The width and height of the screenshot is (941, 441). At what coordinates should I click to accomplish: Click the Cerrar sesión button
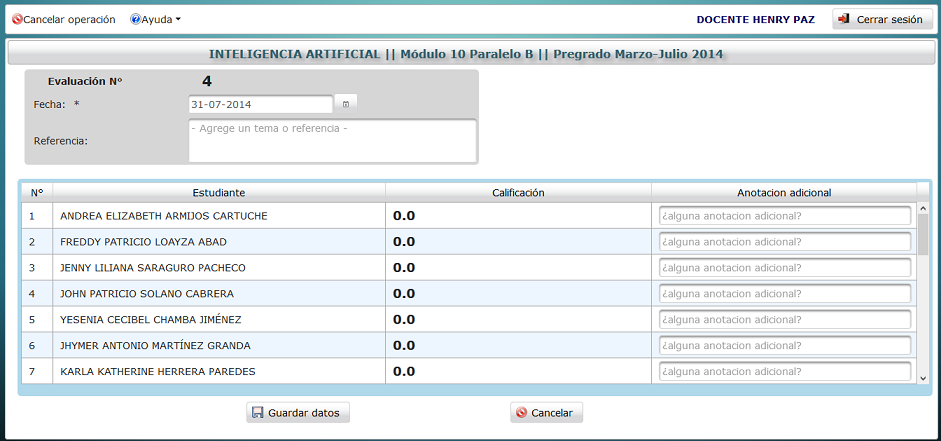[x=882, y=19]
